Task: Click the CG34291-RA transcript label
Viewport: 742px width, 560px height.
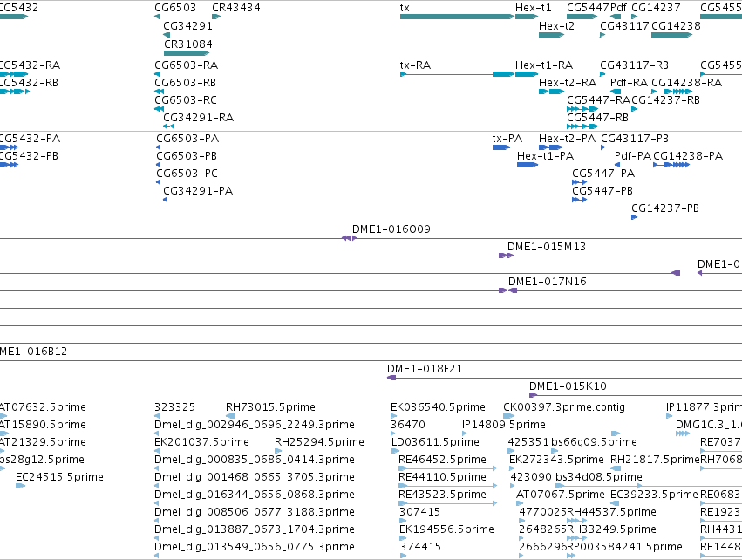Action: click(198, 118)
